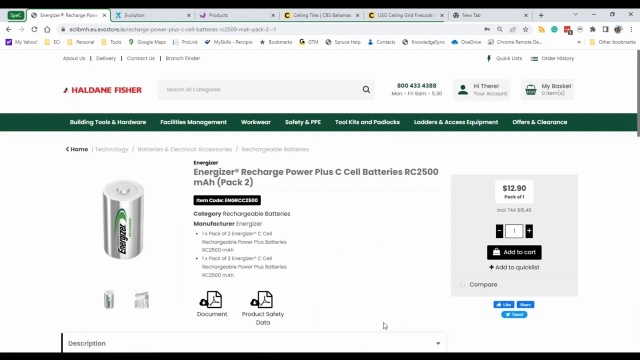The height and width of the screenshot is (360, 640).
Task: Click the search magnifier icon
Action: click(x=366, y=89)
